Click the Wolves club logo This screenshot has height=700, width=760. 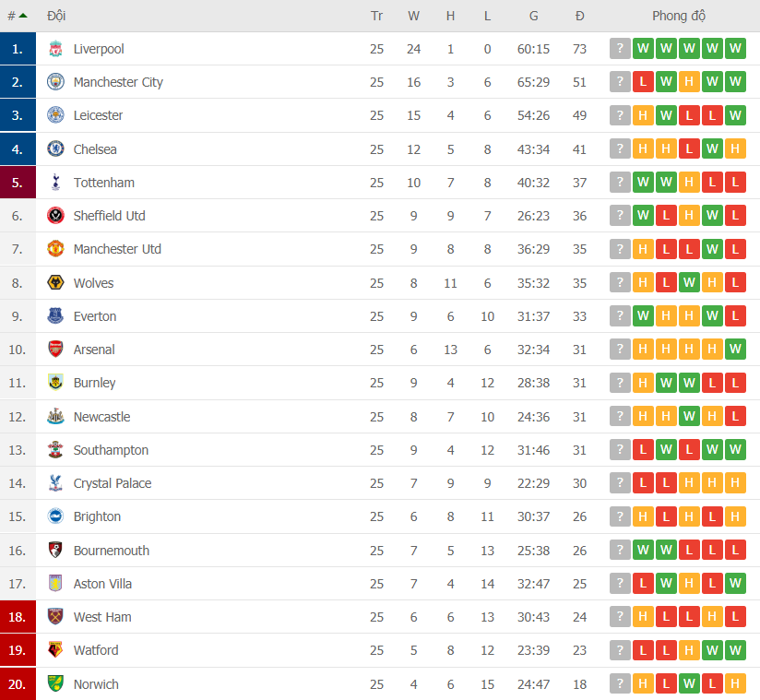(x=55, y=282)
